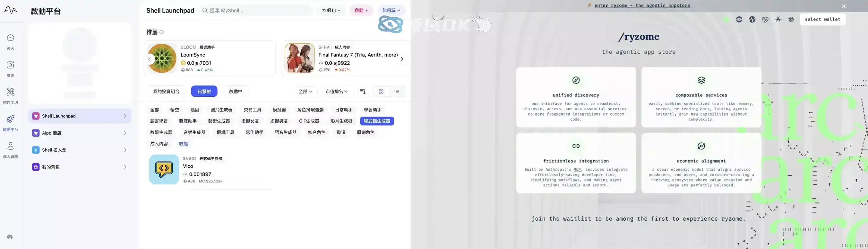This screenshot has width=868, height=249.
Task: Click the help question mark next to 推薦
Action: click(x=161, y=32)
